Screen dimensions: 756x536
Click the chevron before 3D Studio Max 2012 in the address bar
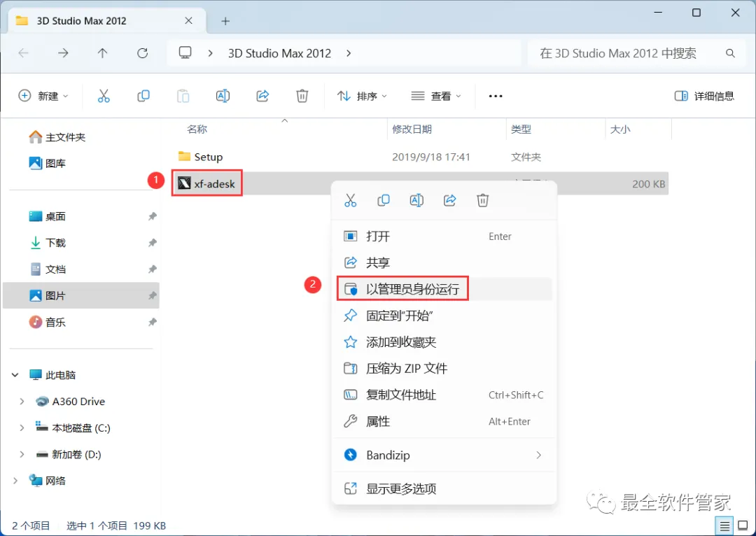[x=210, y=53]
